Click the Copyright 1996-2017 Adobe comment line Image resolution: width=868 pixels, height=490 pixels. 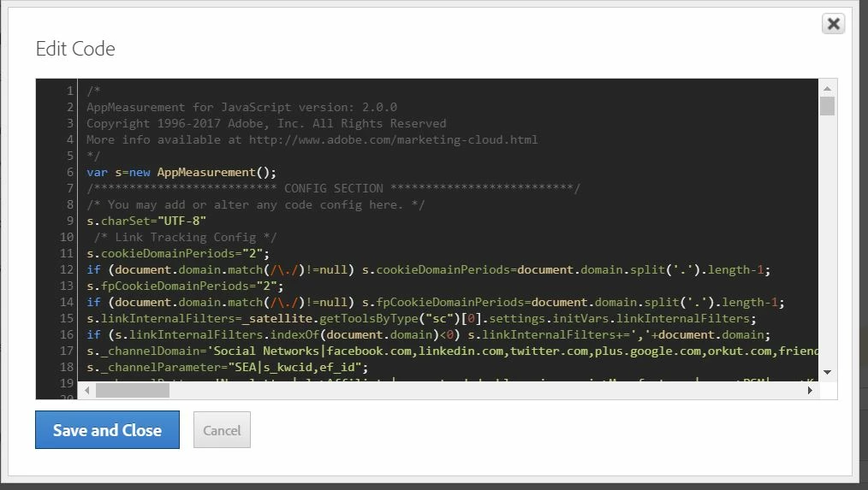pyautogui.click(x=266, y=123)
